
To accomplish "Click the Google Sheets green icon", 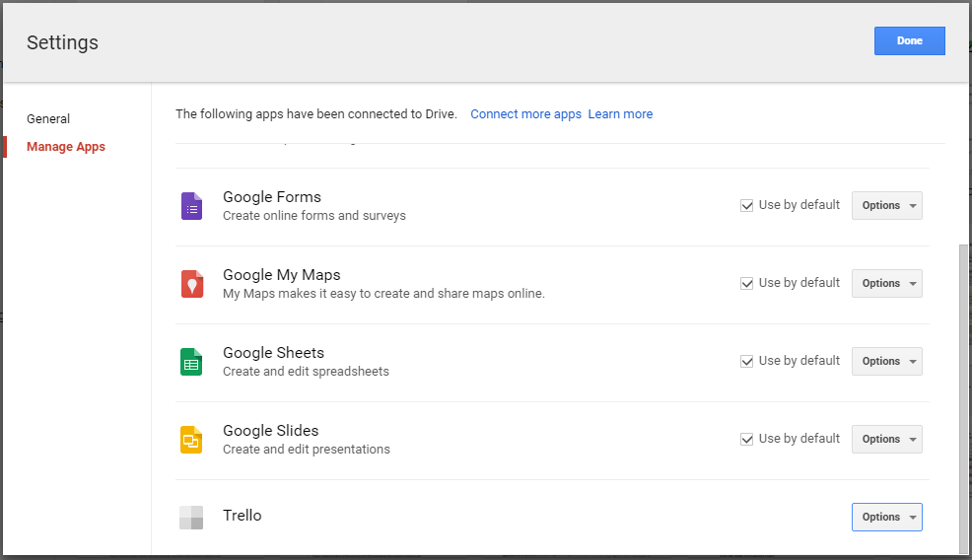I will (x=191, y=362).
